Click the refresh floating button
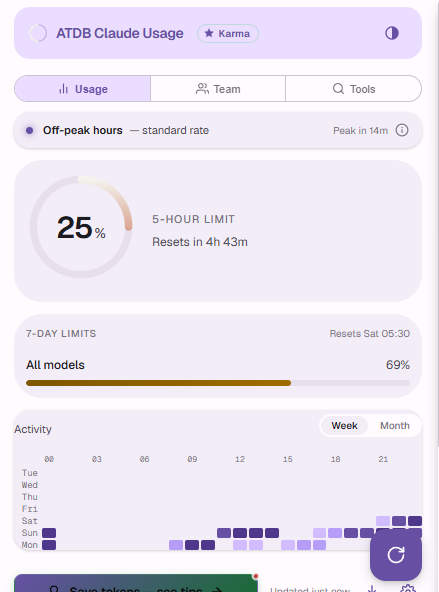 click(396, 555)
